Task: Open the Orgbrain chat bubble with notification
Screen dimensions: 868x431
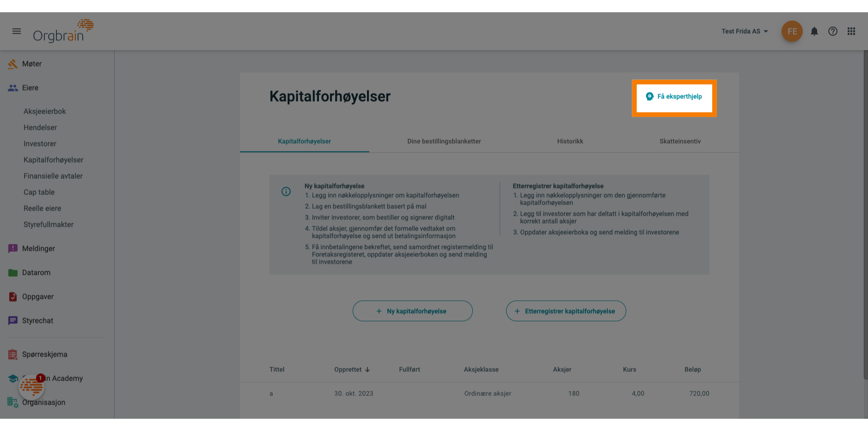Action: tap(31, 387)
